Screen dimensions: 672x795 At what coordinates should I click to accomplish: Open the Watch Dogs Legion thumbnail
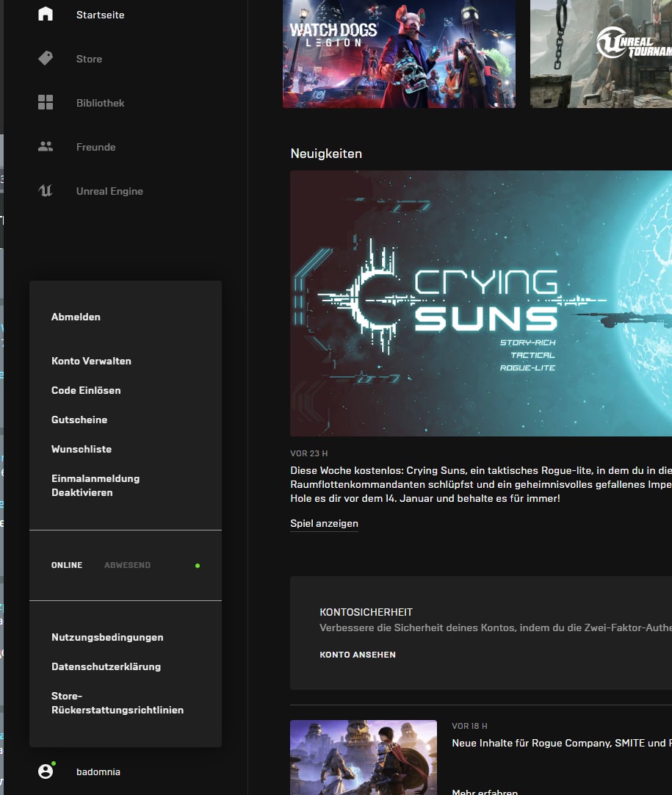pyautogui.click(x=400, y=54)
